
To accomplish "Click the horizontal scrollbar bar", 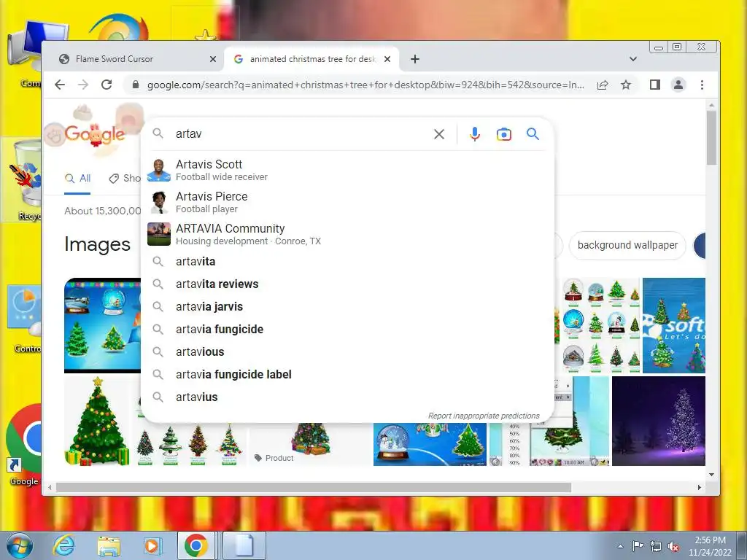I will click(x=314, y=487).
